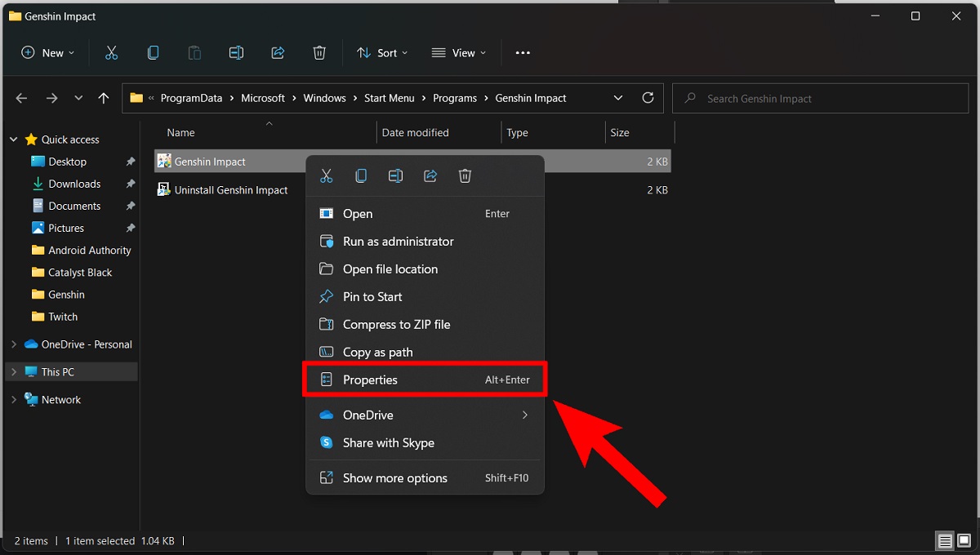980x555 pixels.
Task: Expand OneDrive submenu arrow in context menu
Action: pos(524,415)
